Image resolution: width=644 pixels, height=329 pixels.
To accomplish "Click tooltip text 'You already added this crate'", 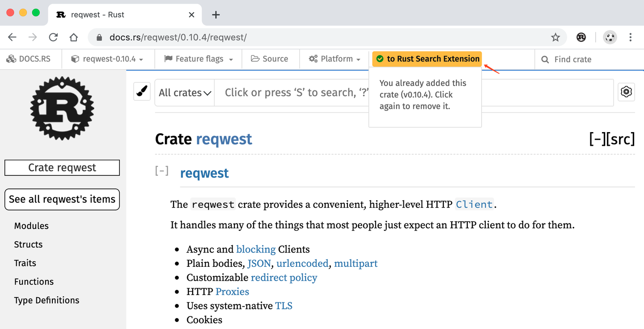I will coord(423,89).
